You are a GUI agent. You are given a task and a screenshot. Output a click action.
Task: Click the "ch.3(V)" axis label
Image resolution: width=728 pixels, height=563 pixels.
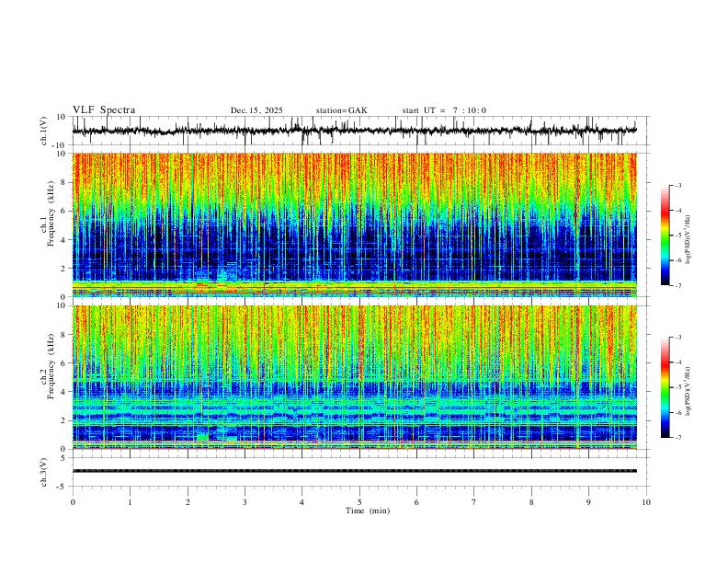click(x=44, y=472)
